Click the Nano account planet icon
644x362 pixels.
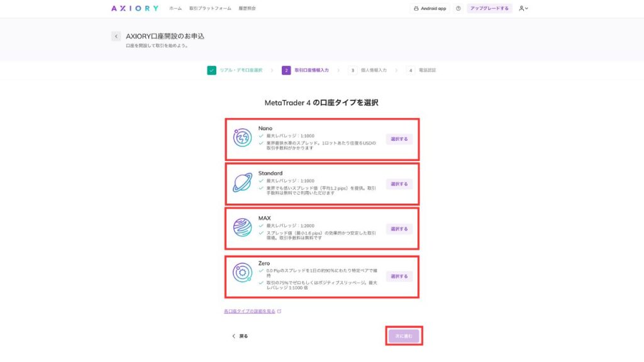pyautogui.click(x=242, y=138)
